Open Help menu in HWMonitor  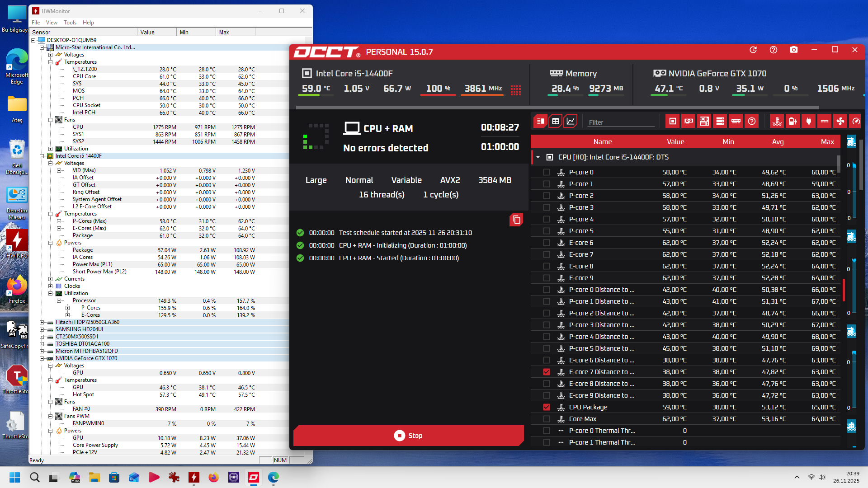pyautogui.click(x=88, y=23)
